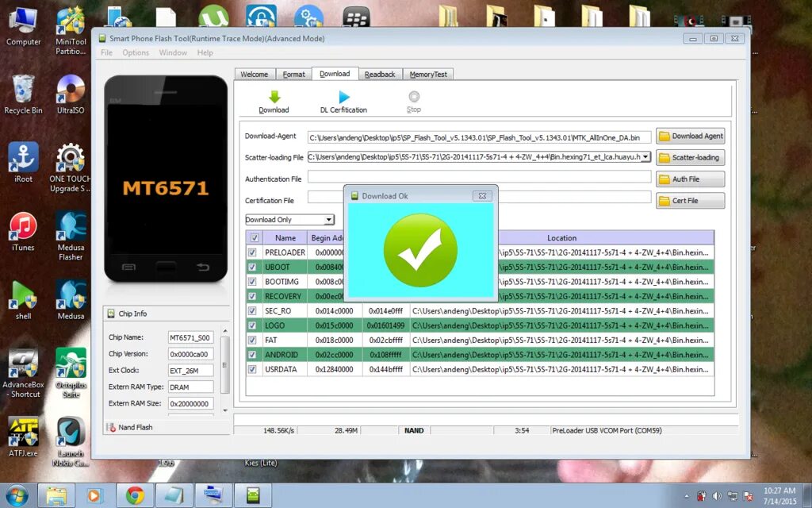Viewport: 812px width, 508px height.
Task: Switch to the Readback tab
Action: tap(380, 74)
